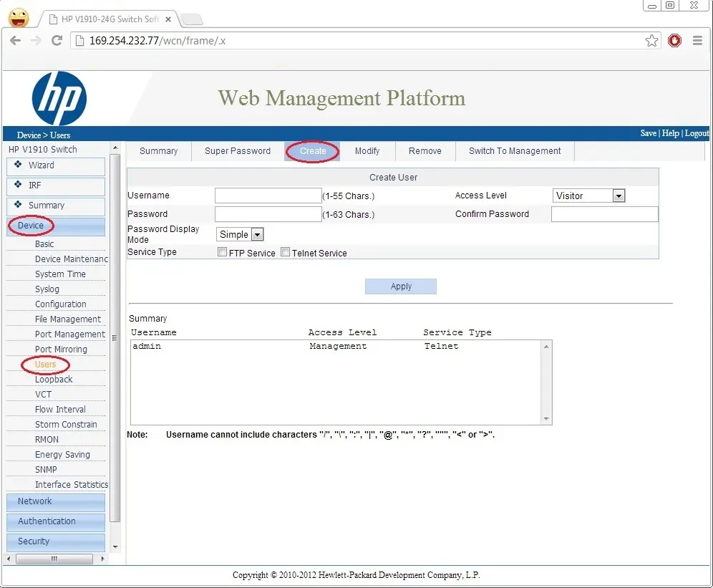Open Port Management in sidebar
Screen dimensions: 713x588
coord(69,334)
